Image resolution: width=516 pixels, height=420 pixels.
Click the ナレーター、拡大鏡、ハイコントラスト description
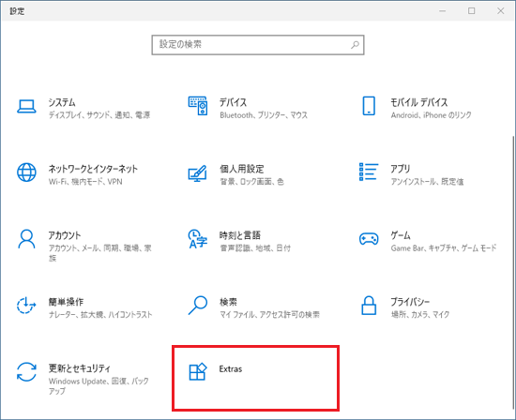pos(100,314)
